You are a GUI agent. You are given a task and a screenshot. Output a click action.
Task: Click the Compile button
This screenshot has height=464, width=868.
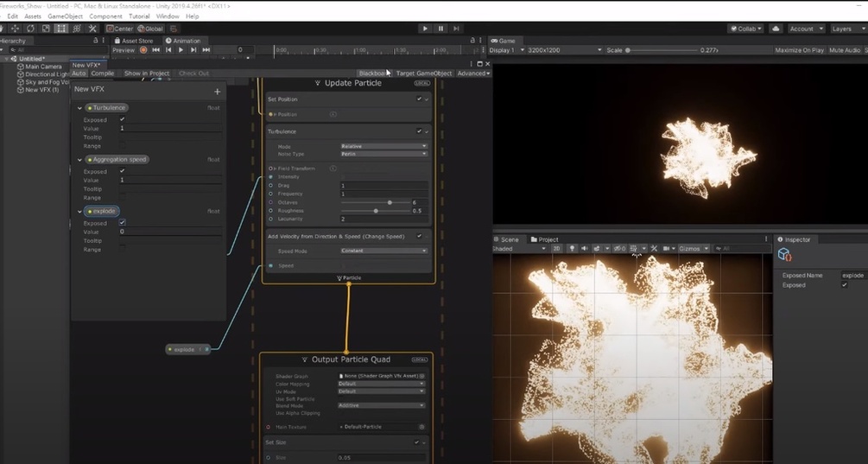pyautogui.click(x=103, y=73)
